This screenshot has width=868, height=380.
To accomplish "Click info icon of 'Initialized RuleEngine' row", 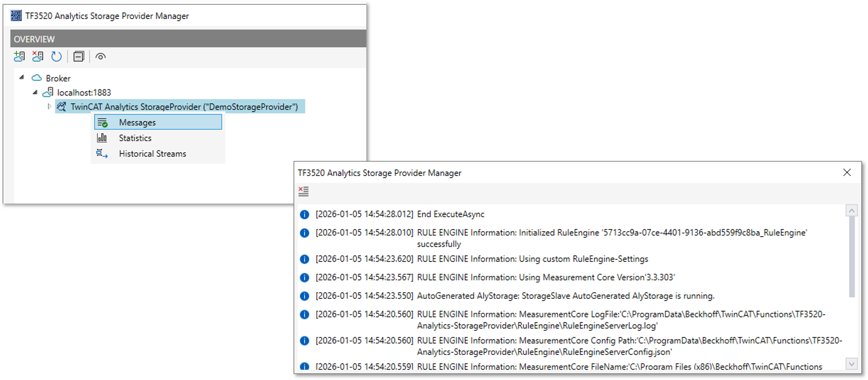I will pos(304,233).
